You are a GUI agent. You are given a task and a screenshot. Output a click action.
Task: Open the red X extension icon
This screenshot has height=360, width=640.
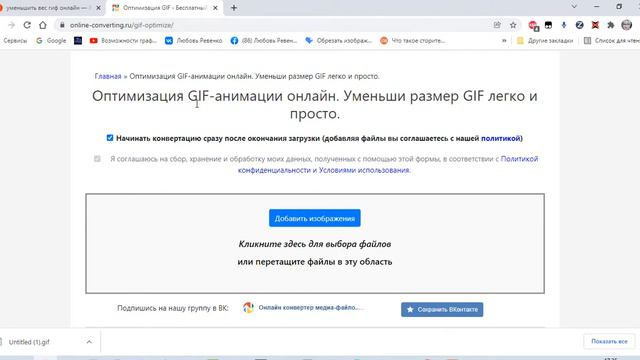pos(595,25)
